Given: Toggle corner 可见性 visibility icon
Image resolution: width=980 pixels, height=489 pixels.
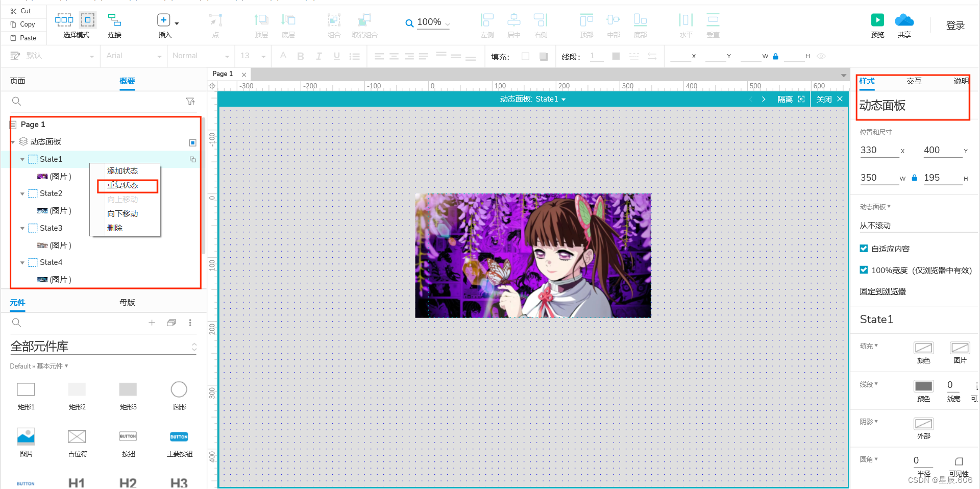Looking at the screenshot, I should tap(959, 461).
